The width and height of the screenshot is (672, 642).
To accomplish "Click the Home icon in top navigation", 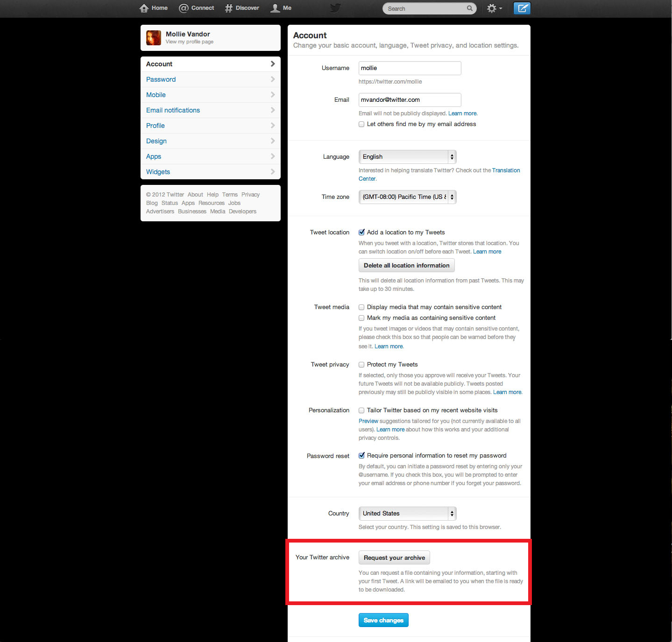I will [144, 8].
